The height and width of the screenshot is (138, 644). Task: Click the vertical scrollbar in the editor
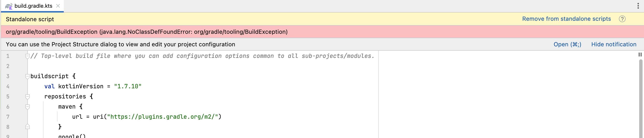[x=641, y=100]
